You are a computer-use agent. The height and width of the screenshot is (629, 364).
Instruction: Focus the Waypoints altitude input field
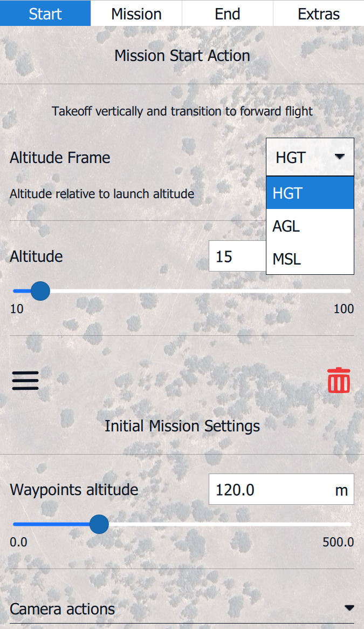coord(270,490)
